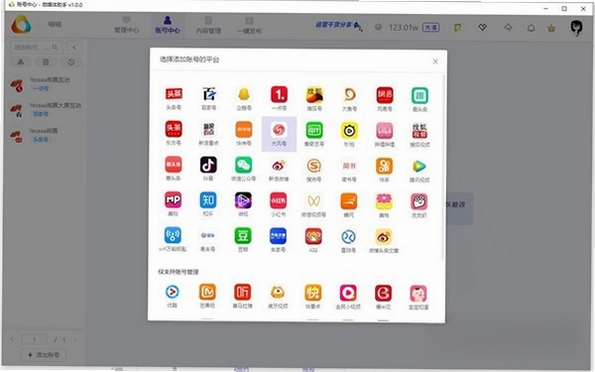Image resolution: width=595 pixels, height=372 pixels.
Task: Open the user avatar menu
Action: pos(576,28)
